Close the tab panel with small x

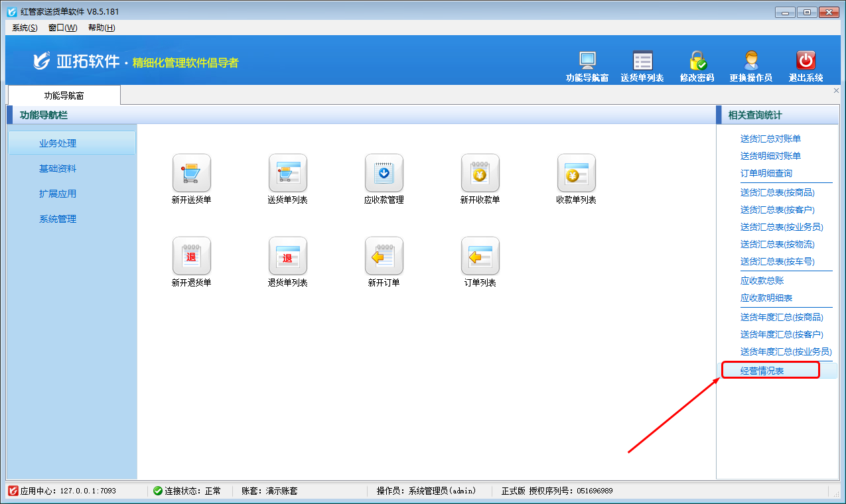click(x=836, y=91)
